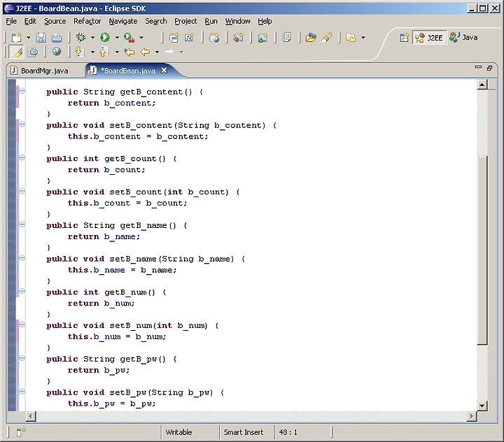Toggle Mark Occurrences highlighter
Image resolution: width=504 pixels, height=442 pixels.
[17, 52]
